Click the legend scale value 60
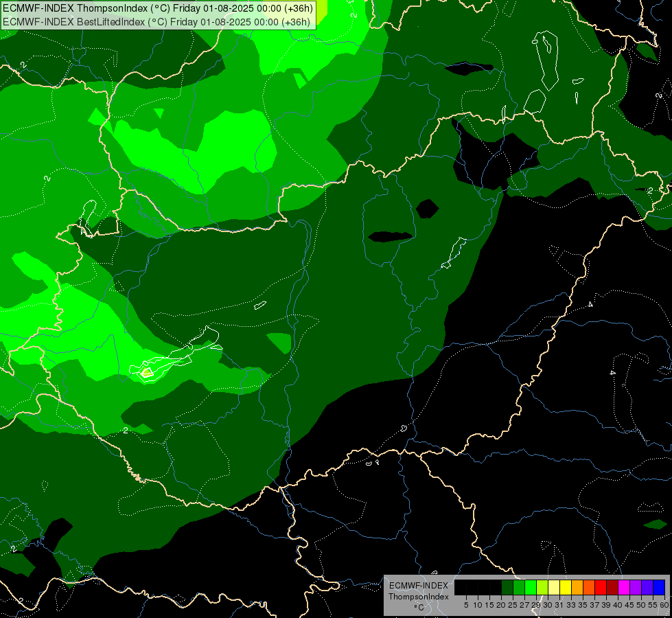The width and height of the screenshot is (672, 618). click(664, 605)
